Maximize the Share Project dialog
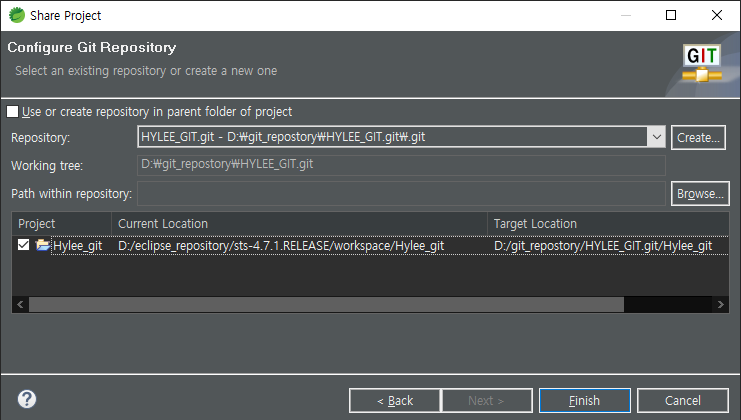741x420 pixels. coord(671,15)
